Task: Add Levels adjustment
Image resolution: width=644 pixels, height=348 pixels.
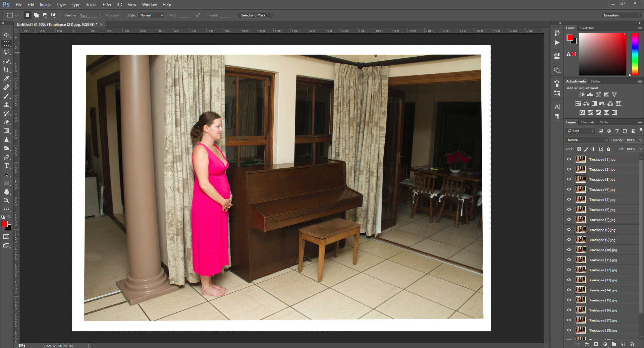Action: pos(590,95)
